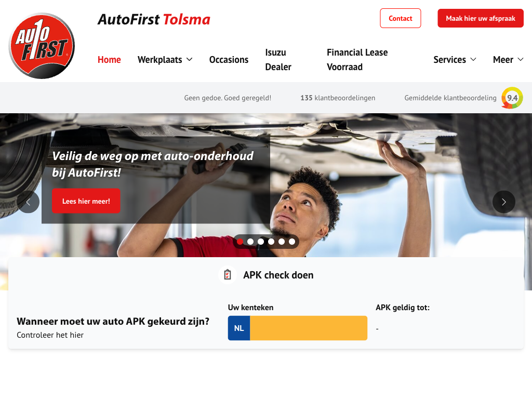Open the Meer dropdown menu

(x=508, y=60)
